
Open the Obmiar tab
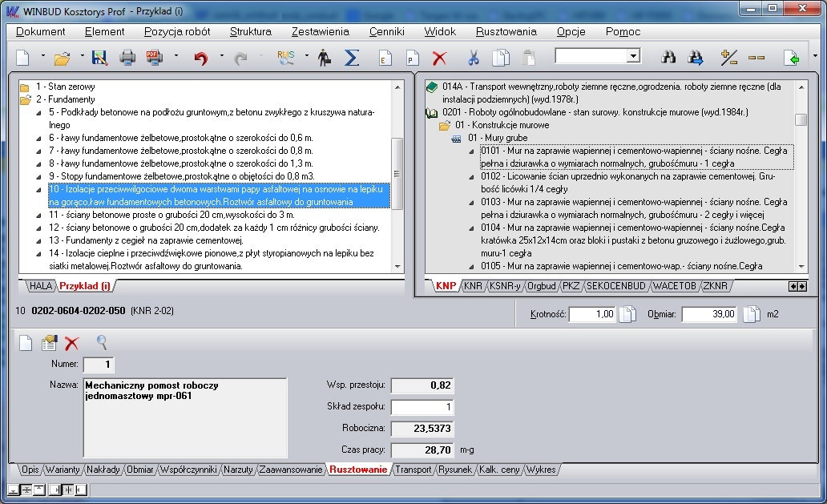coord(139,470)
